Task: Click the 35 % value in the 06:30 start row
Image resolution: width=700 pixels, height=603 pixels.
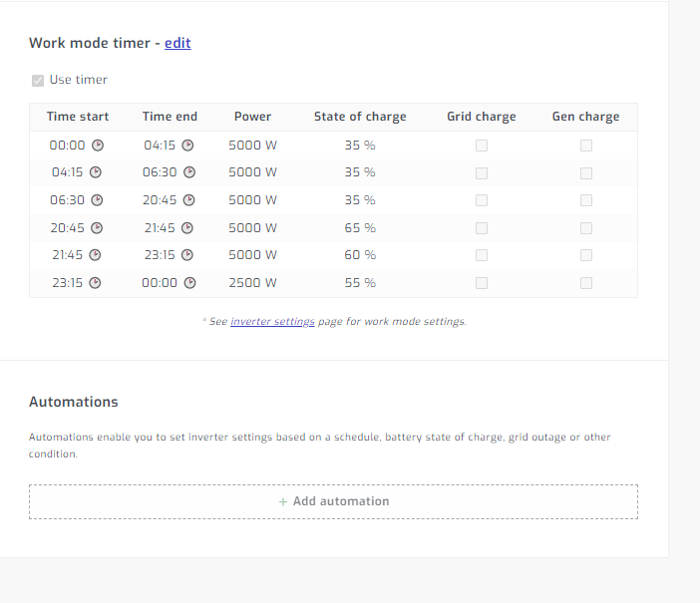Action: click(x=360, y=200)
